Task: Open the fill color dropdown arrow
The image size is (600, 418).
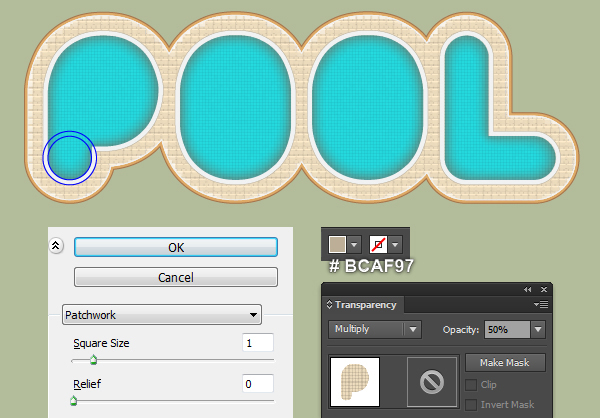Action: [354, 244]
